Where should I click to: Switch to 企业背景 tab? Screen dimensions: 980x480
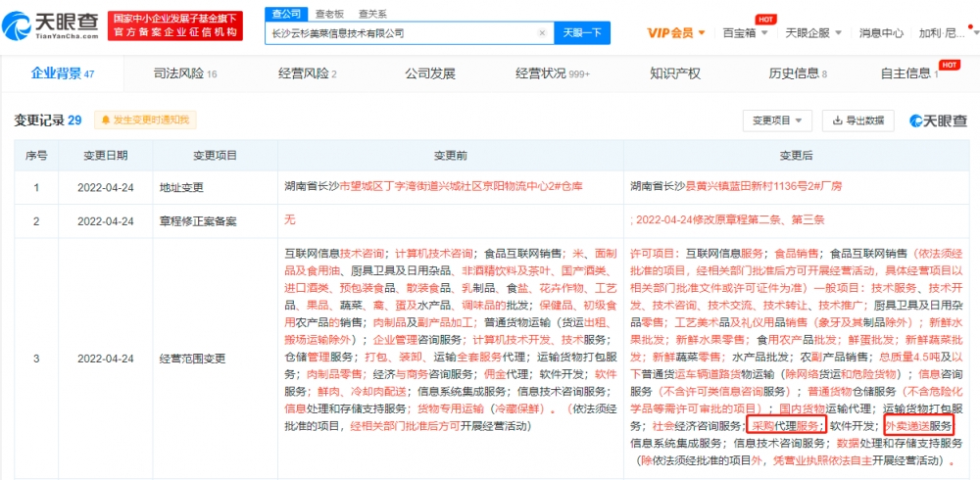click(63, 73)
